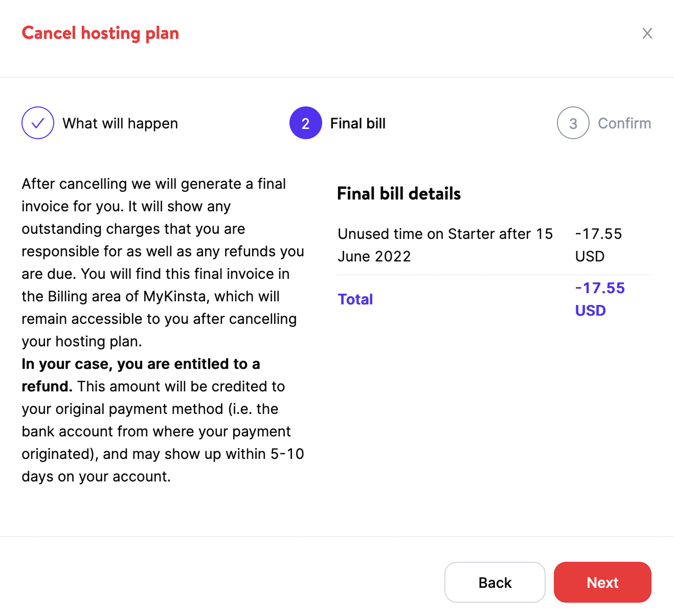Click the purple total amount -17.55 USD

tap(599, 299)
